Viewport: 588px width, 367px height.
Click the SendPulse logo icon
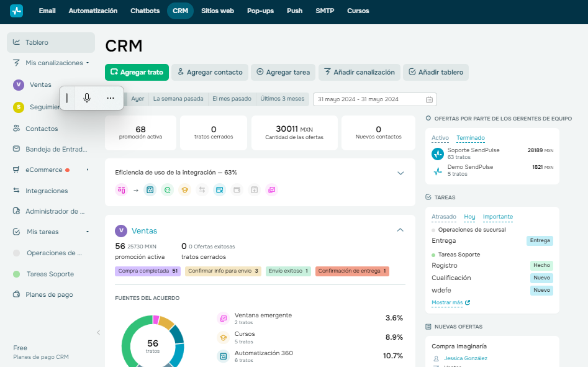[x=16, y=11]
